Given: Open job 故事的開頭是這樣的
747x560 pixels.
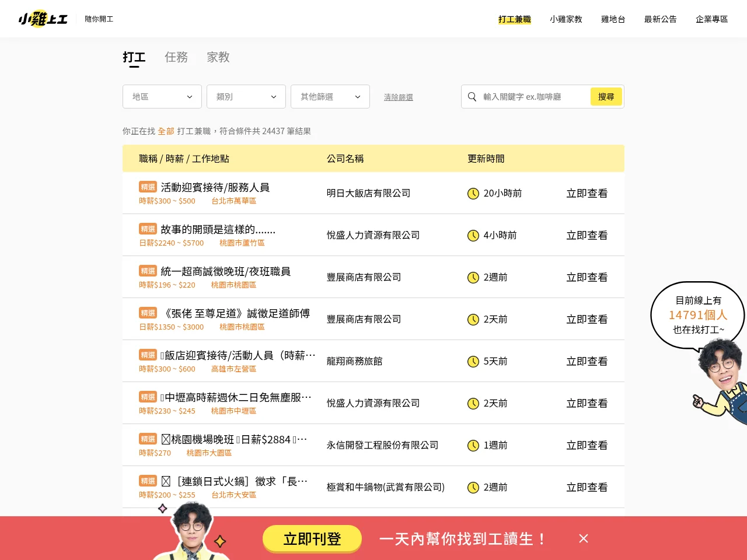Looking at the screenshot, I should [x=218, y=229].
